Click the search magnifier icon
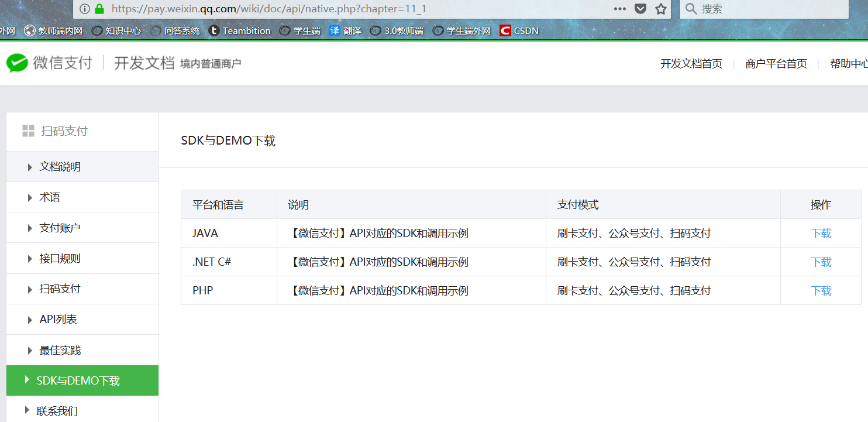This screenshot has width=868, height=422. pos(691,9)
